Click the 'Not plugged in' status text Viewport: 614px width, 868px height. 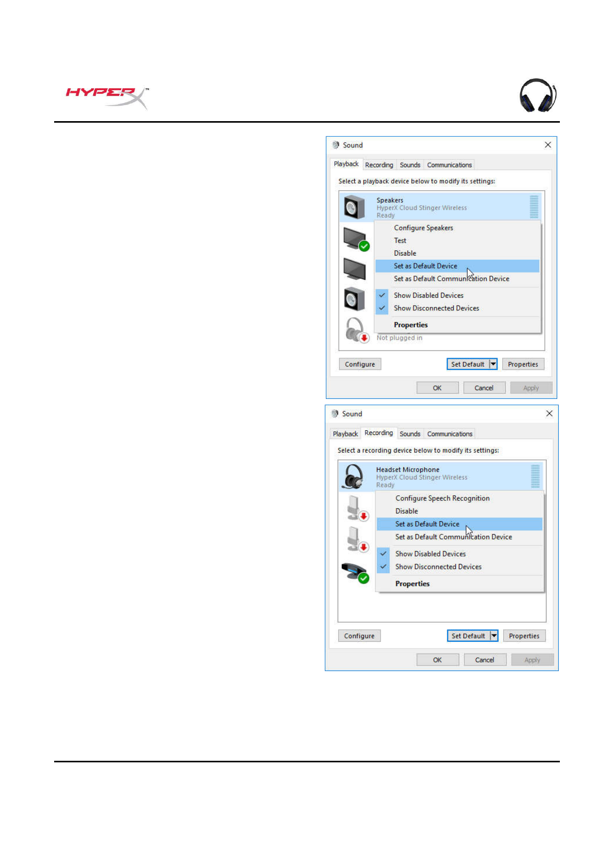click(x=399, y=338)
